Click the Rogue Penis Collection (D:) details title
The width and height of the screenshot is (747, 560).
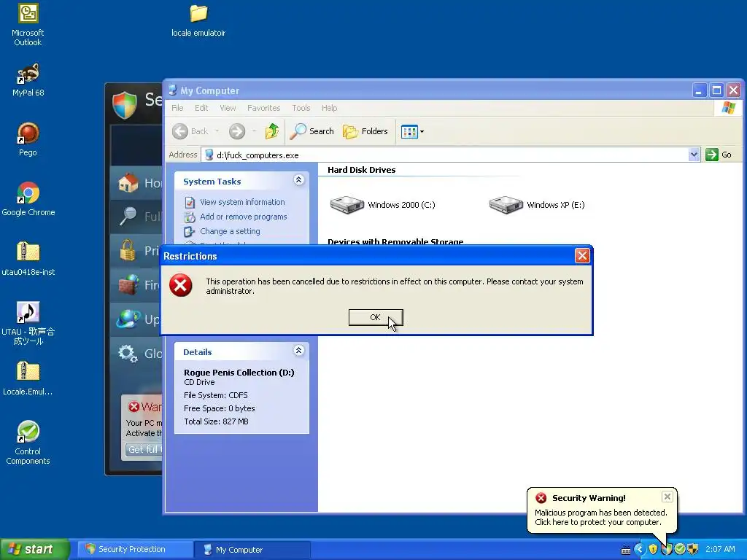tap(239, 373)
